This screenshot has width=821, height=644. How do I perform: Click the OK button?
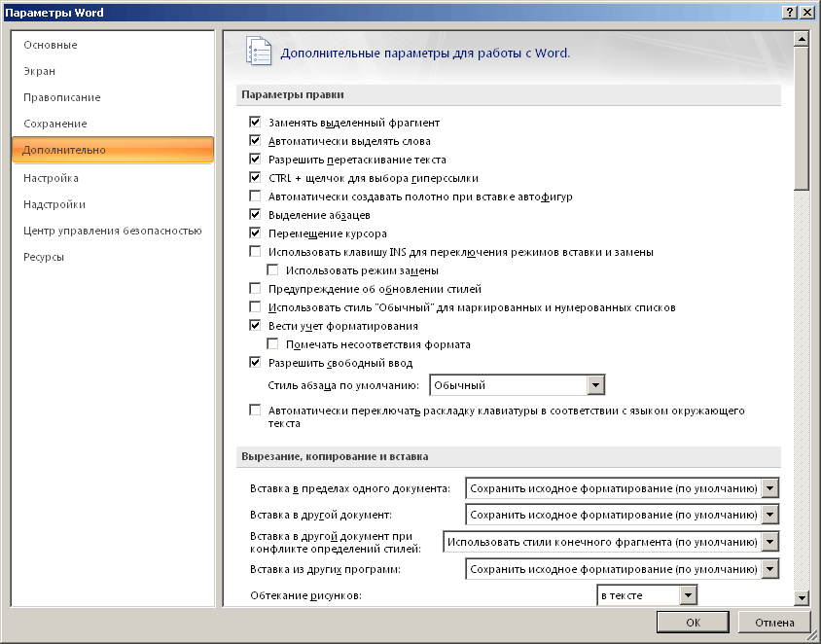tap(693, 622)
